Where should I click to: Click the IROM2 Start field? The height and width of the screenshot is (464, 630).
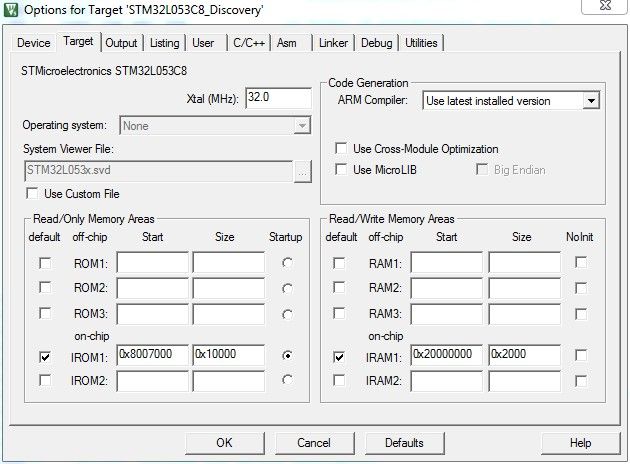(x=153, y=381)
